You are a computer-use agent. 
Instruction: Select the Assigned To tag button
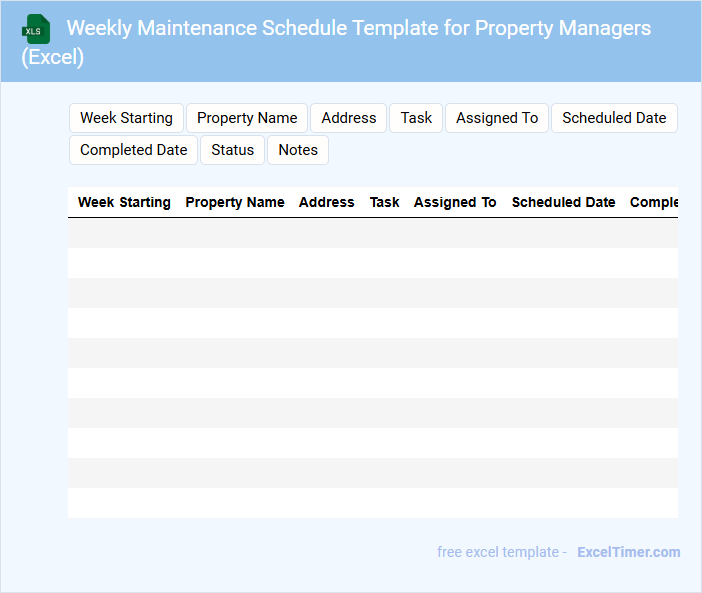click(x=497, y=118)
